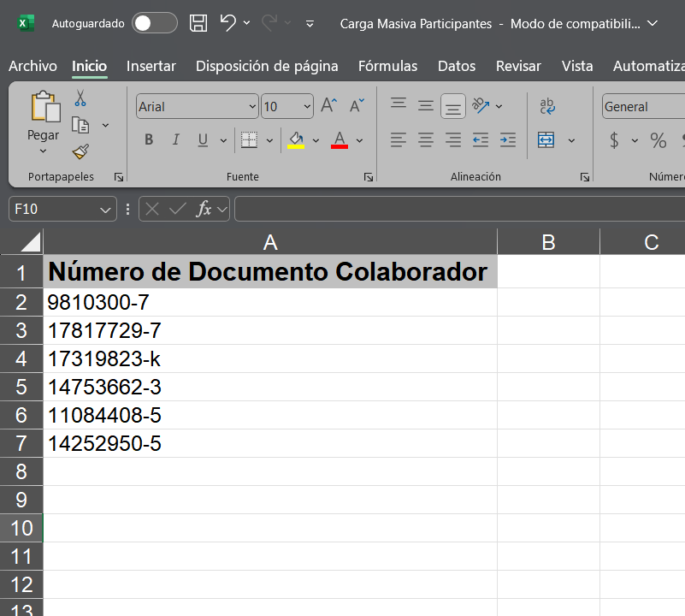Click the Save floppy disk icon

coord(198,23)
